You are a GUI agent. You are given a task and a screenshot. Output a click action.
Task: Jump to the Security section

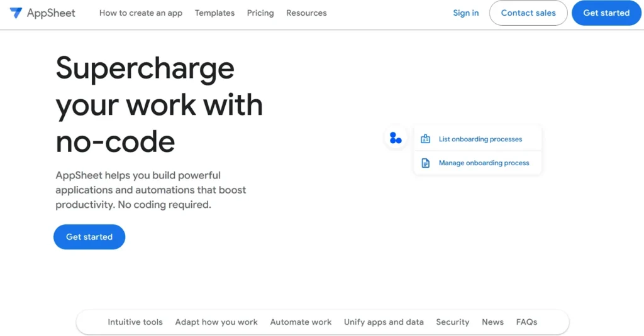coord(453,322)
